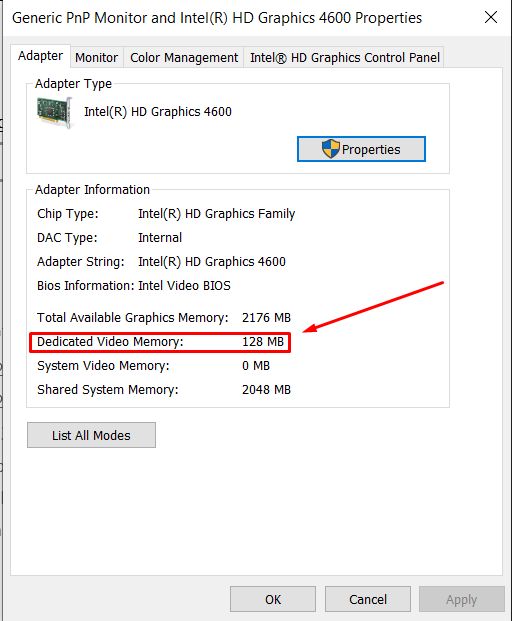
Task: Click Intel(R) HD Graphics Family chip value
Action: point(217,214)
